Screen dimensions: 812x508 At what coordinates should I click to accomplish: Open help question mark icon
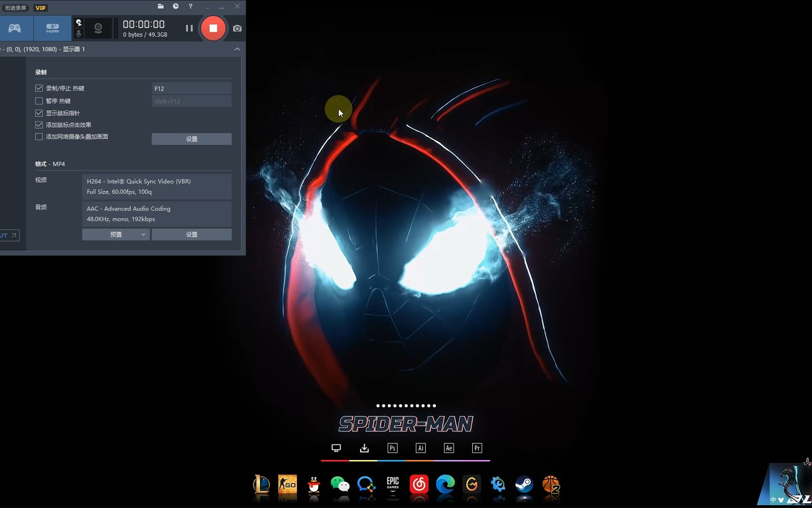point(190,6)
